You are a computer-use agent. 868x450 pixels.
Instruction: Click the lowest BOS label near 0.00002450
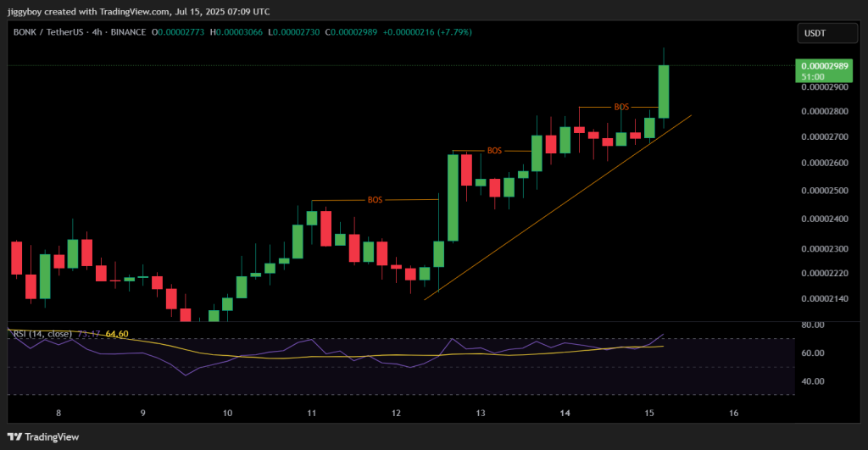[375, 200]
